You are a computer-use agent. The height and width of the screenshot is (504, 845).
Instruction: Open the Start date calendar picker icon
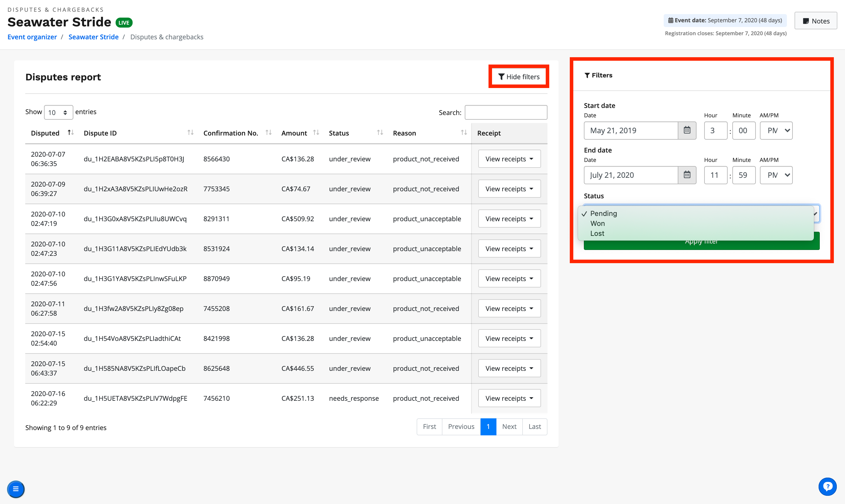click(687, 131)
